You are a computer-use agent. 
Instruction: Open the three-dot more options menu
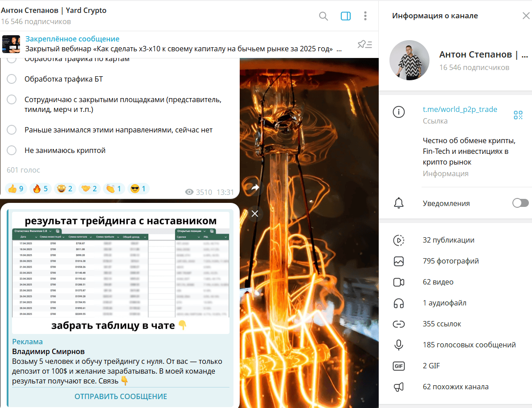[365, 16]
